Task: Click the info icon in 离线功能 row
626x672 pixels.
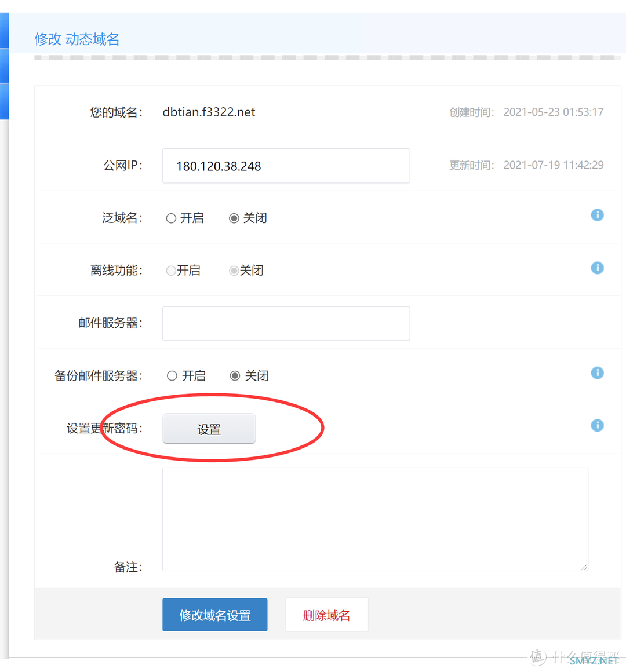Action: pos(597,268)
